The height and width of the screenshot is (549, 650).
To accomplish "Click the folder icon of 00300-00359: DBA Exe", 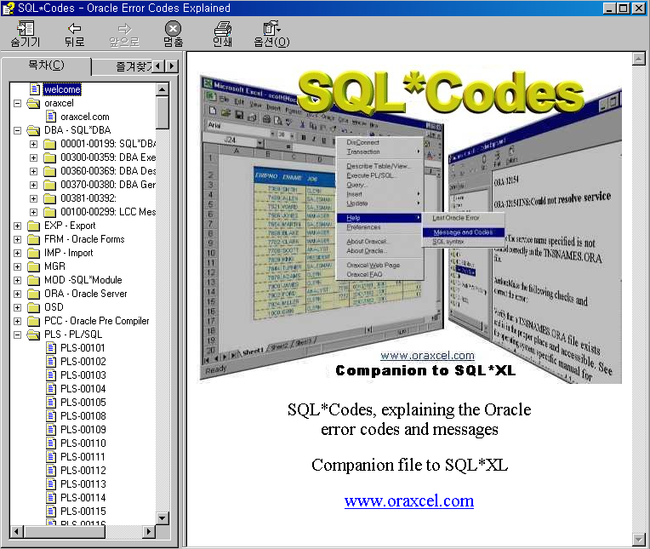I will click(x=50, y=158).
